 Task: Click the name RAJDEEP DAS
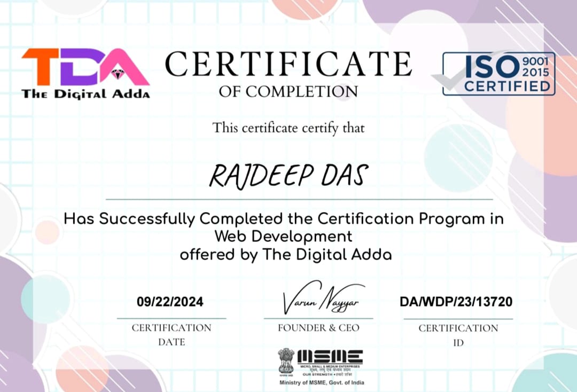point(288,176)
